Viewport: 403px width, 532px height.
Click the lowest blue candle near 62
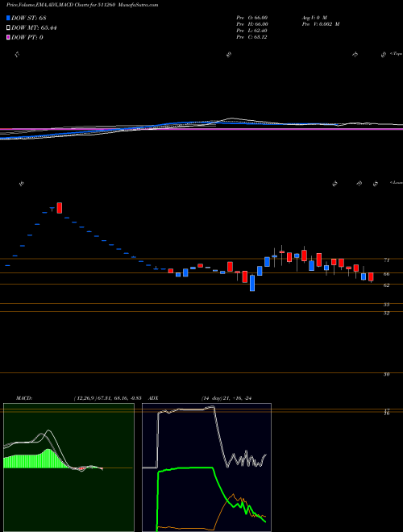(252, 283)
